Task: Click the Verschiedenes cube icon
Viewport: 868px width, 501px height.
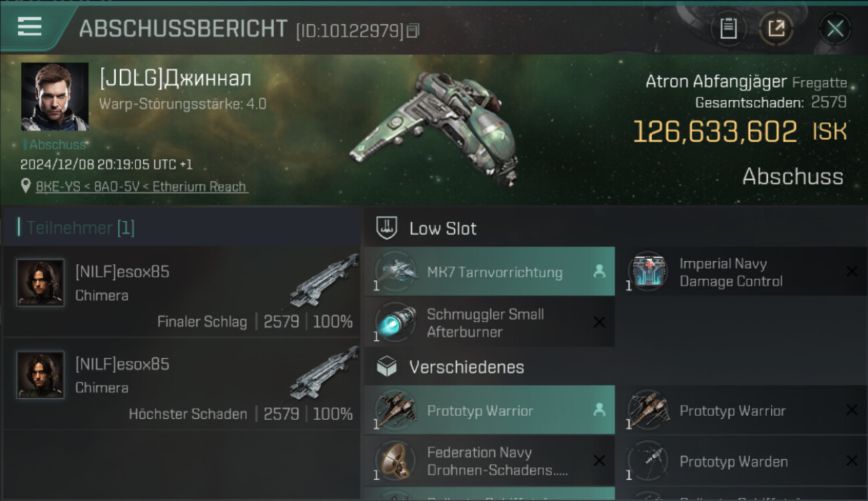Action: [387, 367]
